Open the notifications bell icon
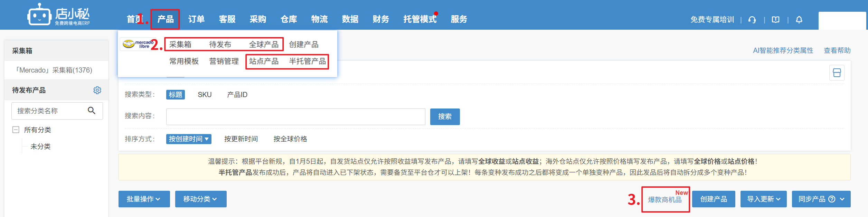 point(799,20)
